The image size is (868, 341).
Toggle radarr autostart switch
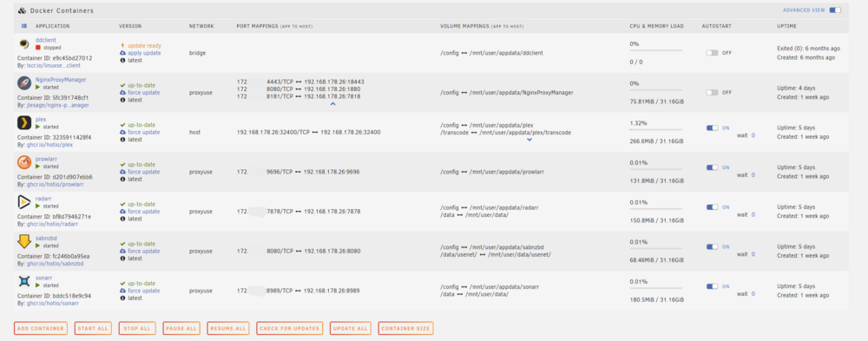[x=712, y=207]
